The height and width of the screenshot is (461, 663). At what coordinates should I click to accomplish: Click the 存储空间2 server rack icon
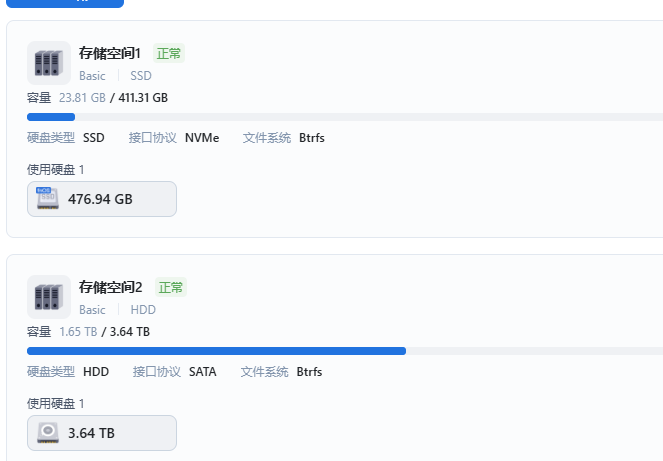click(49, 297)
